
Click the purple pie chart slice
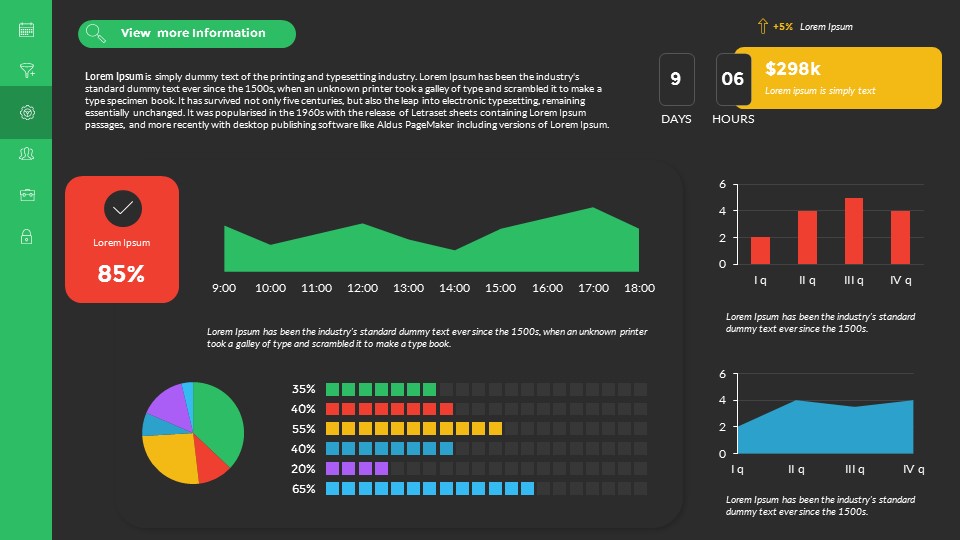(170, 404)
